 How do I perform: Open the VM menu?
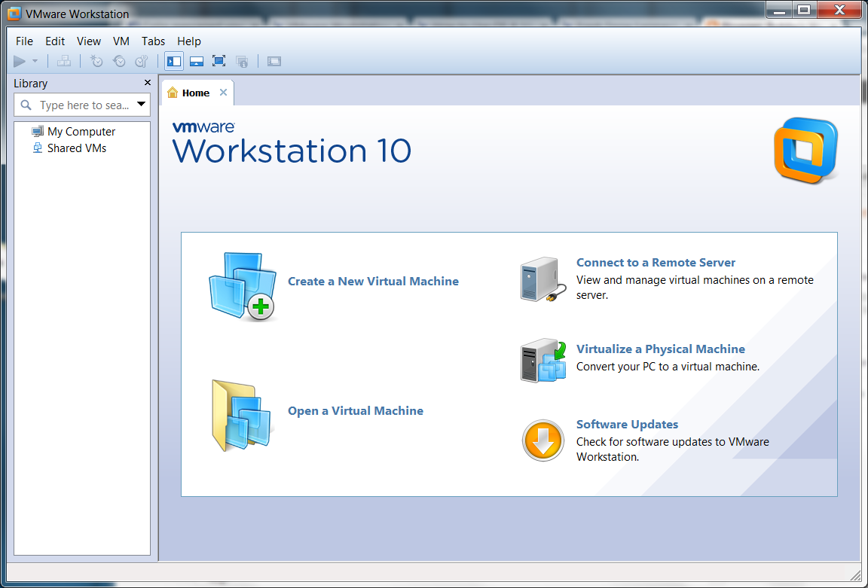pyautogui.click(x=121, y=41)
